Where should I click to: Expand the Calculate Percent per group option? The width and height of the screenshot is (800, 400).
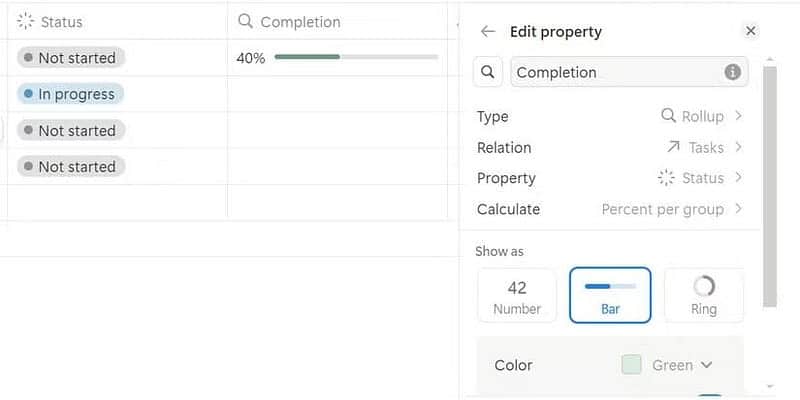[x=672, y=209]
